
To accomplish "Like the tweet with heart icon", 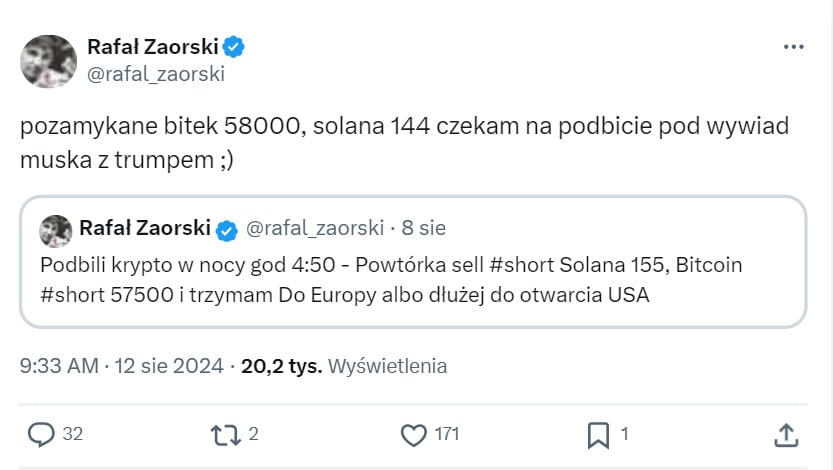I will (414, 434).
